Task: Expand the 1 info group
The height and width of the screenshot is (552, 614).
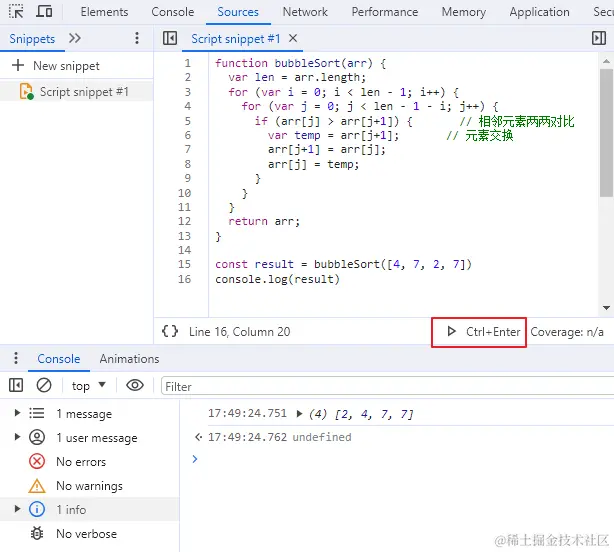Action: pos(17,509)
